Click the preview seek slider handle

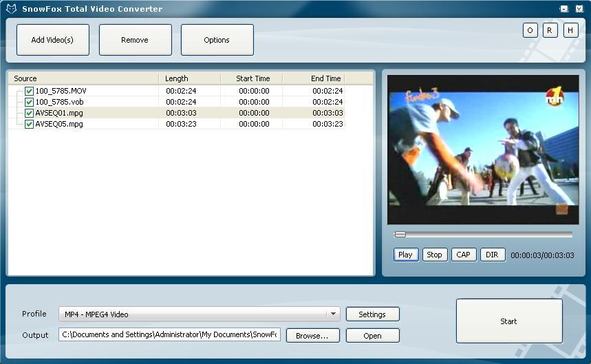(x=400, y=235)
